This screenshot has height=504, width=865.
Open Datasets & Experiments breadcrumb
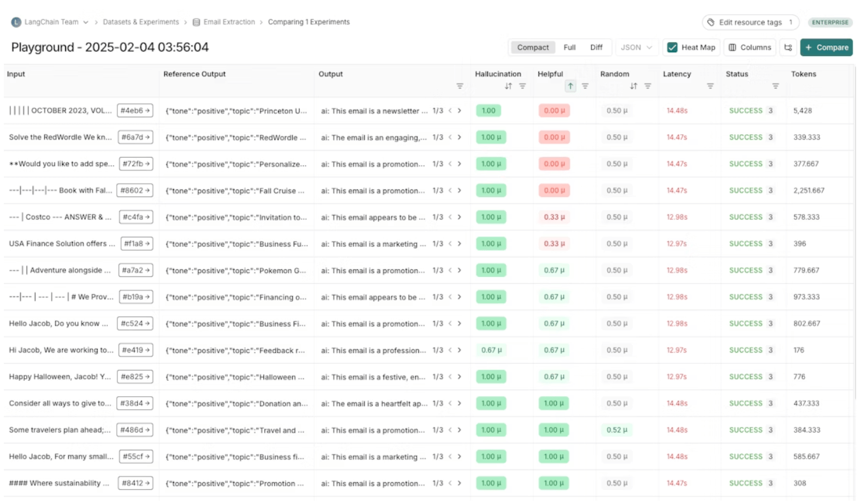[141, 22]
